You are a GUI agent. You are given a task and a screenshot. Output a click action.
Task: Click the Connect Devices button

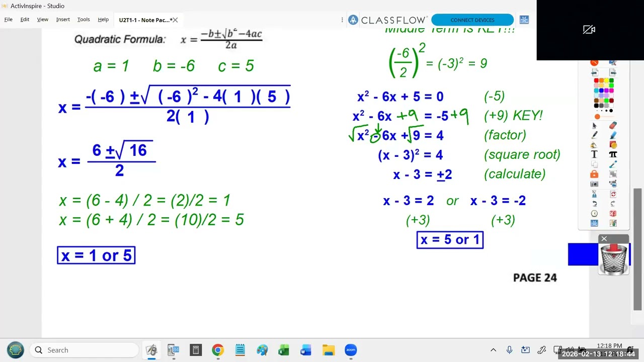click(472, 20)
